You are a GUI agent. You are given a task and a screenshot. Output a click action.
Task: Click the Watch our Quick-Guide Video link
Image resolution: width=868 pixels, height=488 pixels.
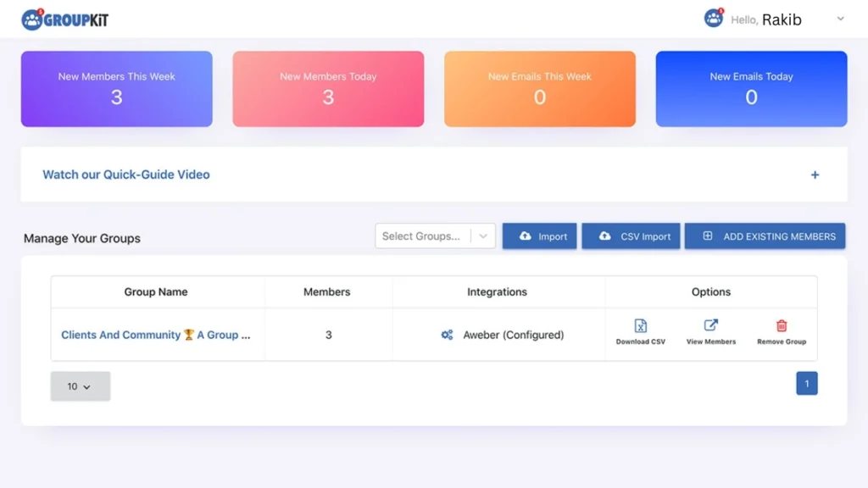coord(126,175)
